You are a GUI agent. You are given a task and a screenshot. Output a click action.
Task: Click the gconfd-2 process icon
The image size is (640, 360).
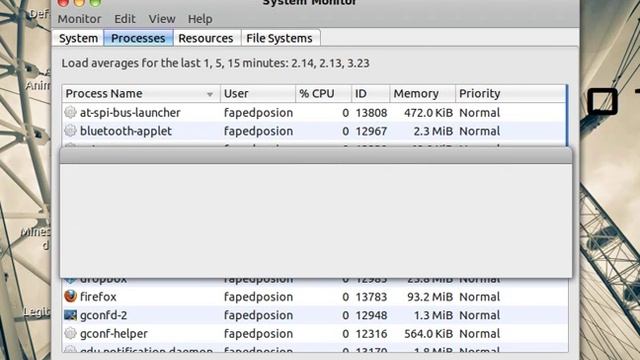[x=70, y=315]
